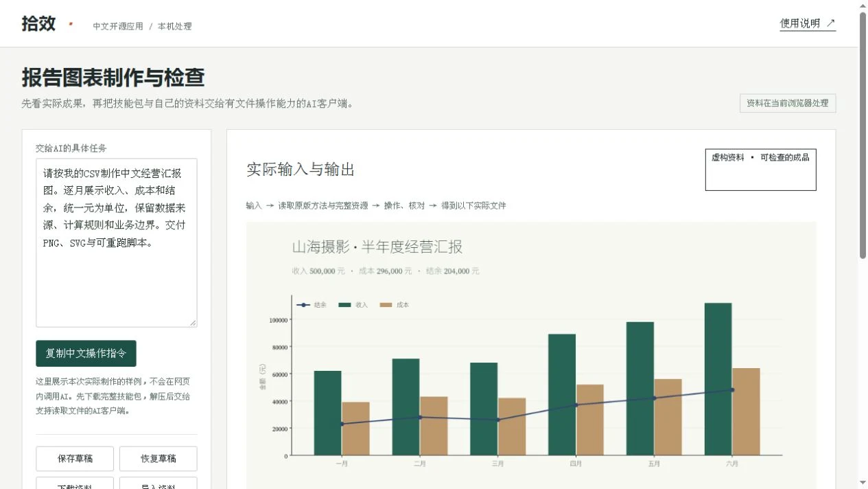Click the 复制中文操作指令 button

[x=86, y=354]
